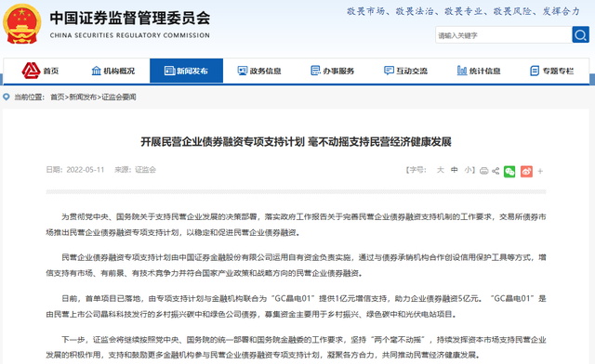The width and height of the screenshot is (595, 364).
Task: Set font size to large 大
Action: 440,170
